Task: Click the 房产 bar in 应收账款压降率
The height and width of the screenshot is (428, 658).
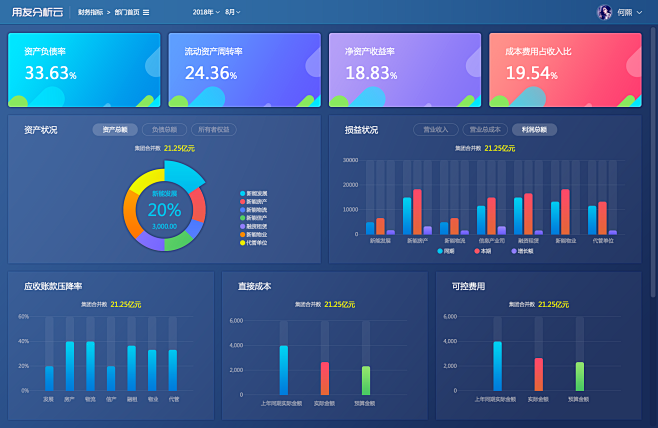Action: point(70,366)
